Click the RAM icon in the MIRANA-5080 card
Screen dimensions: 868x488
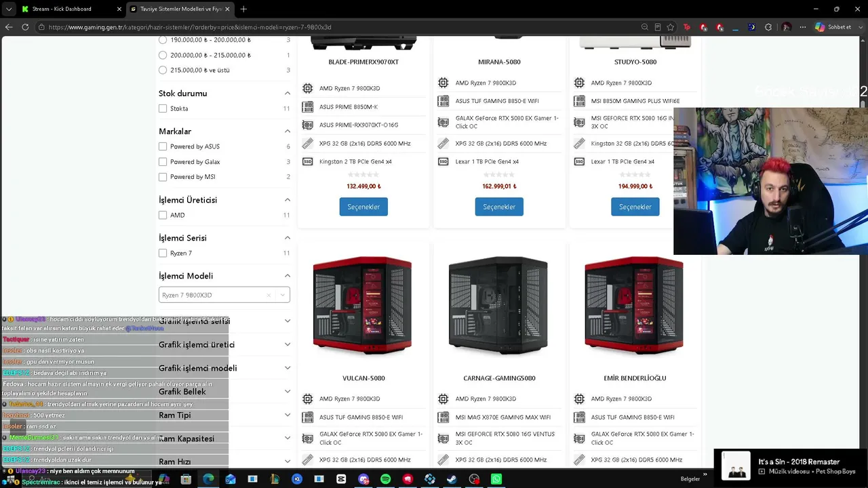tap(443, 144)
